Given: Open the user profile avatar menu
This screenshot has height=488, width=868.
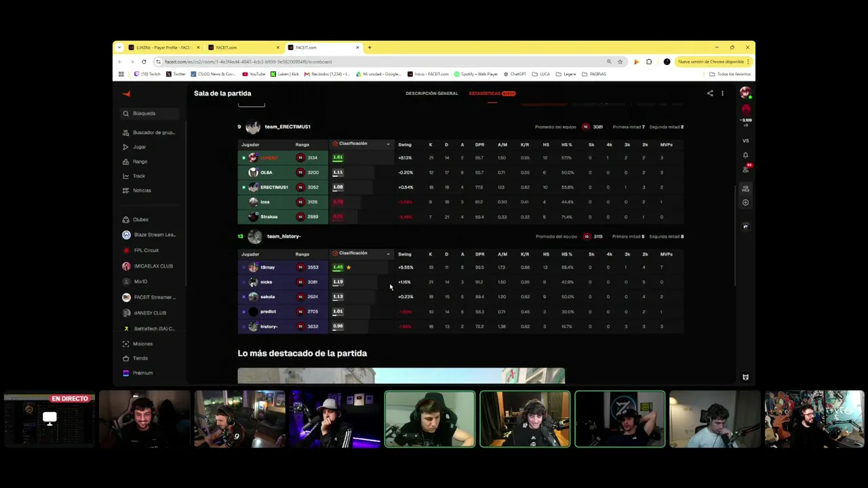Looking at the screenshot, I should pos(745,93).
